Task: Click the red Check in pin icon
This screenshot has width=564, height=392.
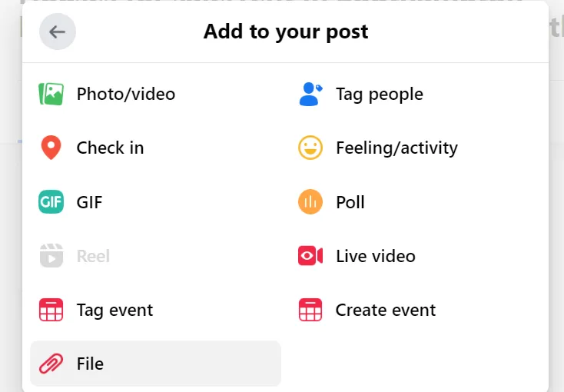Action: tap(51, 148)
